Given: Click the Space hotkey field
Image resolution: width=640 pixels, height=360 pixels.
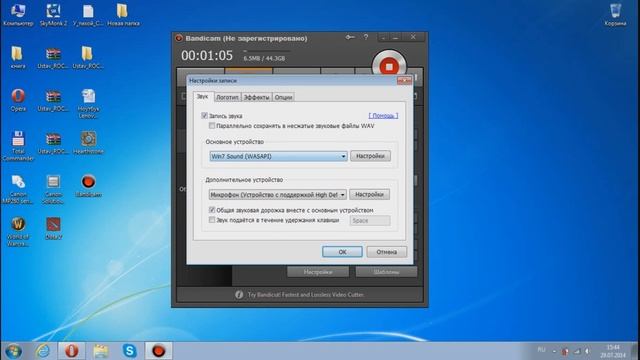Looking at the screenshot, I should 370,220.
